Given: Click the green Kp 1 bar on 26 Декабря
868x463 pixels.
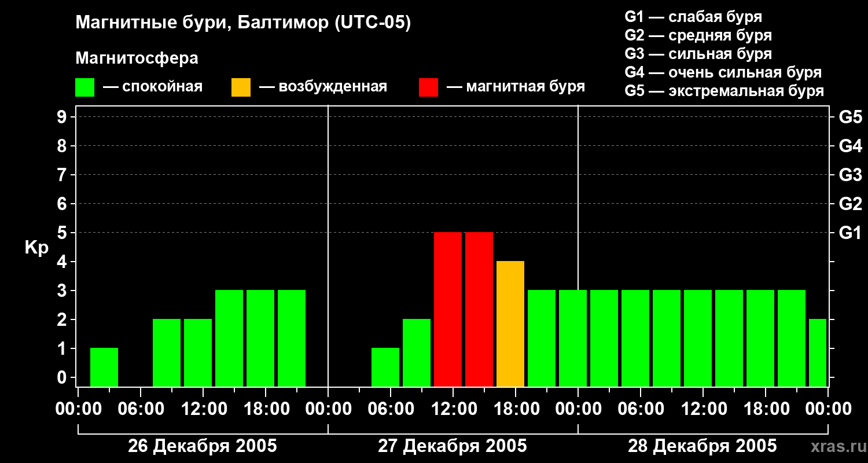Looking at the screenshot, I should (x=104, y=368).
